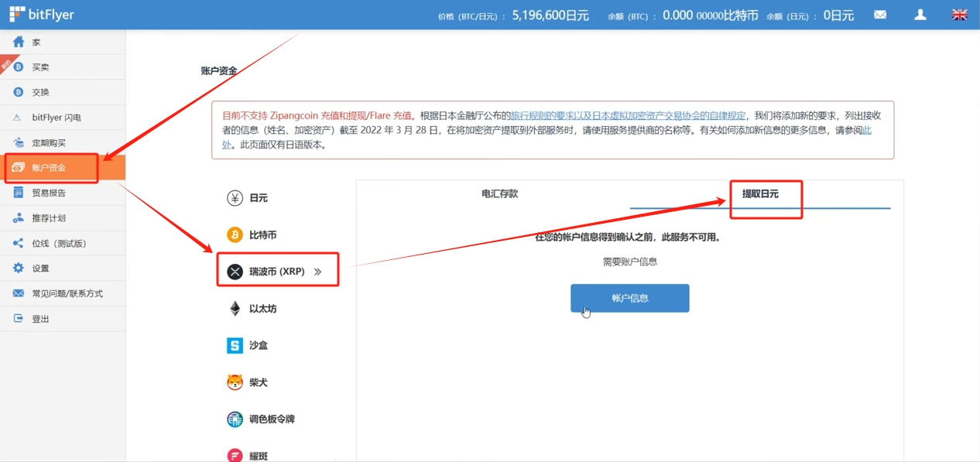Click the bitFlyer logo

[x=41, y=14]
